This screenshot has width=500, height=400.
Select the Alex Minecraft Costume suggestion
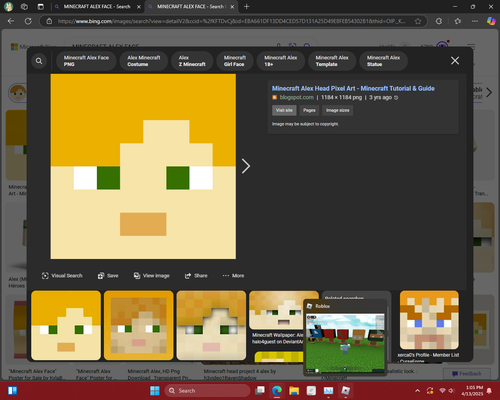(x=144, y=61)
